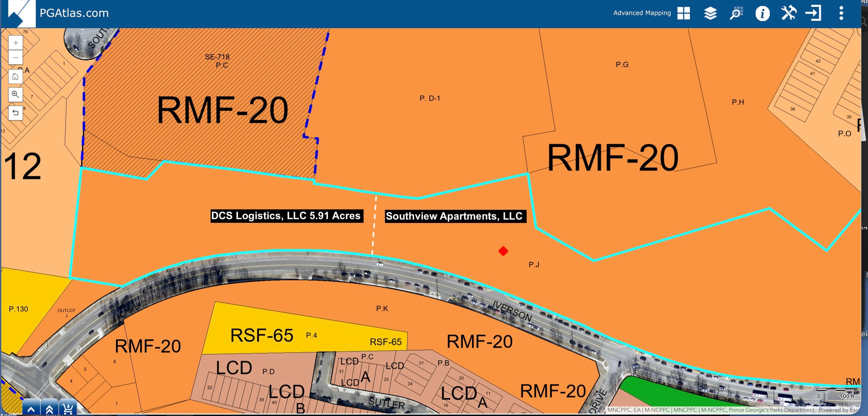Click the sign-in arrow icon

click(x=813, y=13)
